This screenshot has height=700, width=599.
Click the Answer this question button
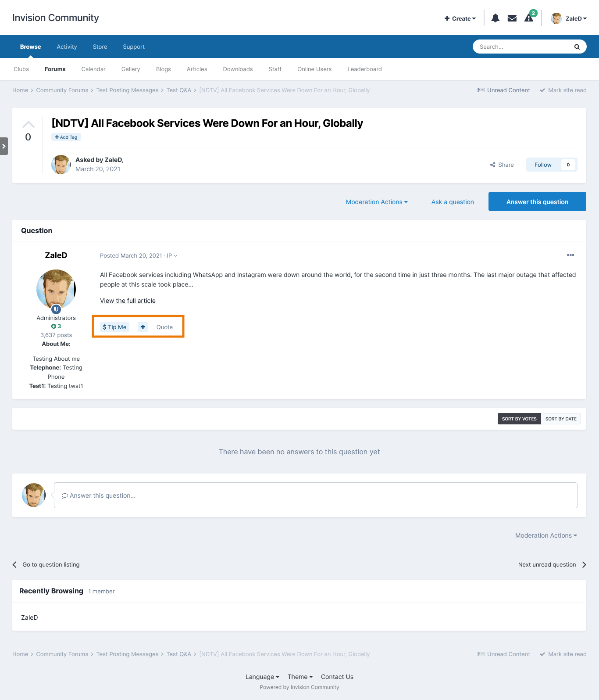coord(537,201)
